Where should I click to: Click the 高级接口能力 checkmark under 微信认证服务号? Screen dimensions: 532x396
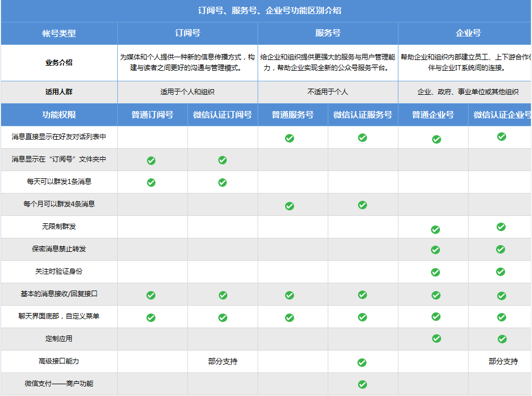click(x=363, y=362)
